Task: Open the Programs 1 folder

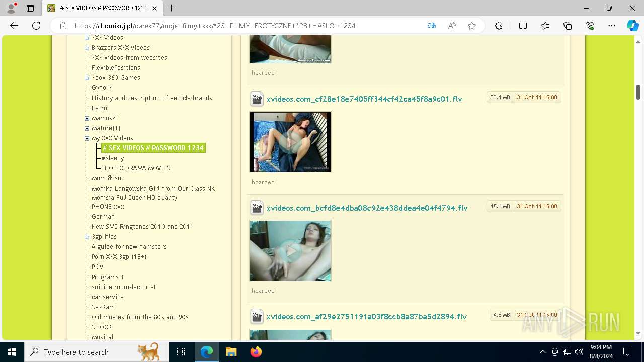Action: pyautogui.click(x=108, y=277)
